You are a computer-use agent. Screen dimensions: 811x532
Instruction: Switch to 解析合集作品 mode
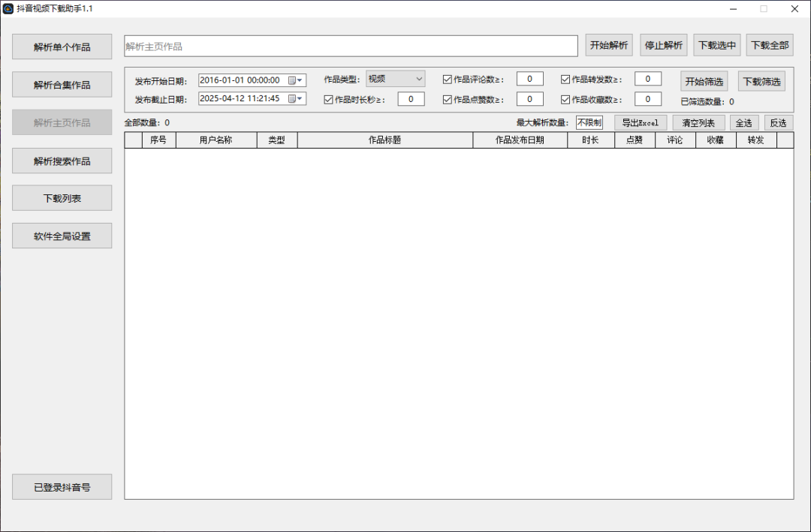click(62, 85)
